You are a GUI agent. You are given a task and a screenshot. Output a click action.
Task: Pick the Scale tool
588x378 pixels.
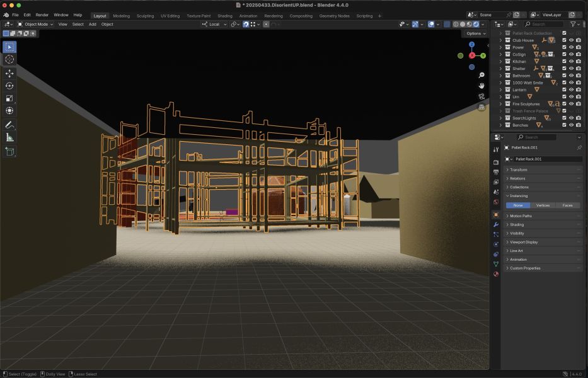(x=9, y=98)
